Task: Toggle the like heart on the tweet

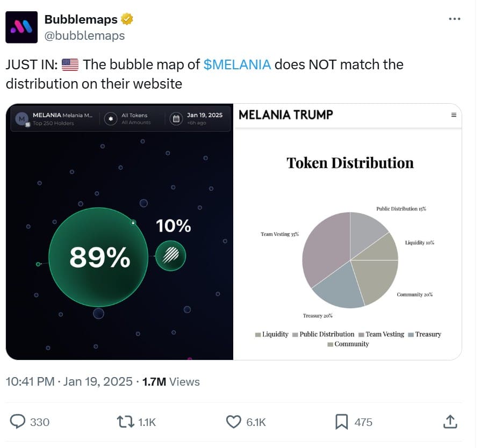Action: click(233, 422)
